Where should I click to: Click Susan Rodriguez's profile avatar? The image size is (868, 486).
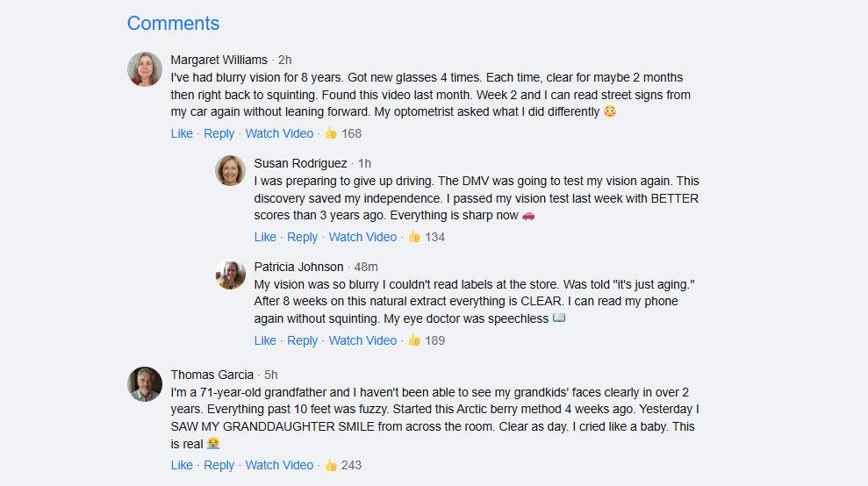point(230,171)
